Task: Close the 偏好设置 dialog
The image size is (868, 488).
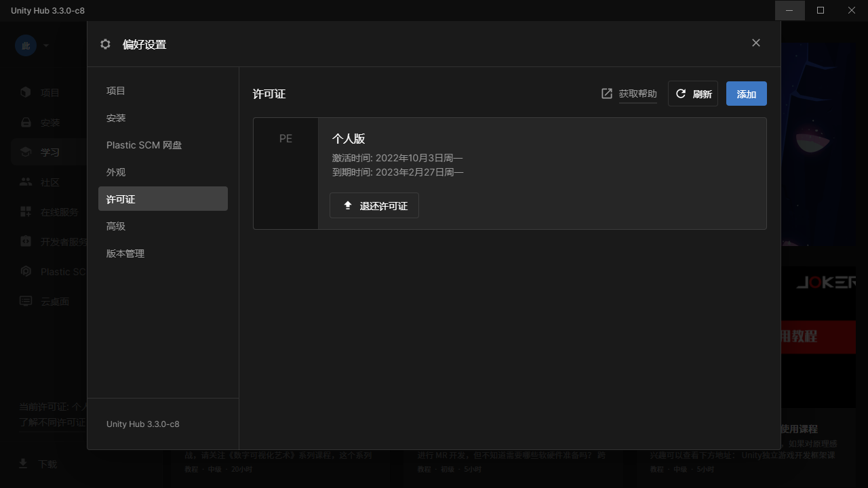Action: click(756, 43)
